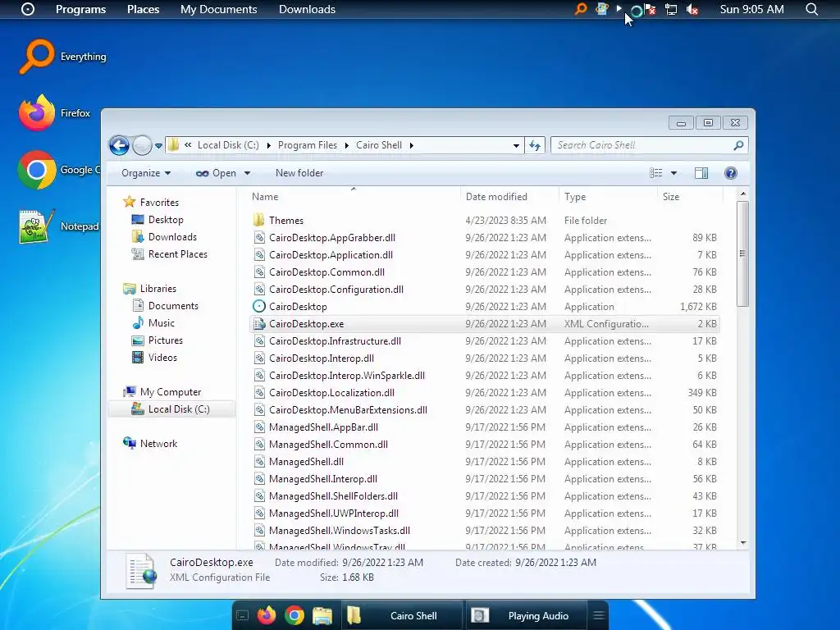
Task: Select Recent Places in sidebar
Action: (170, 254)
